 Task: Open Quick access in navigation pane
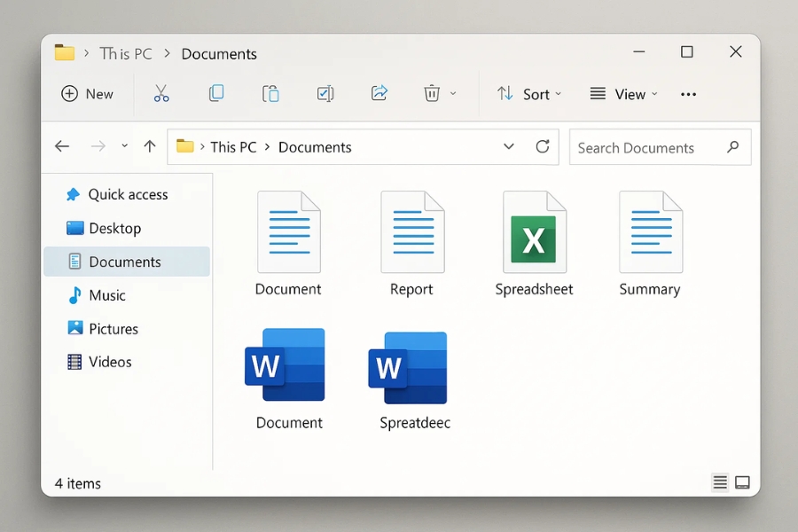point(127,195)
